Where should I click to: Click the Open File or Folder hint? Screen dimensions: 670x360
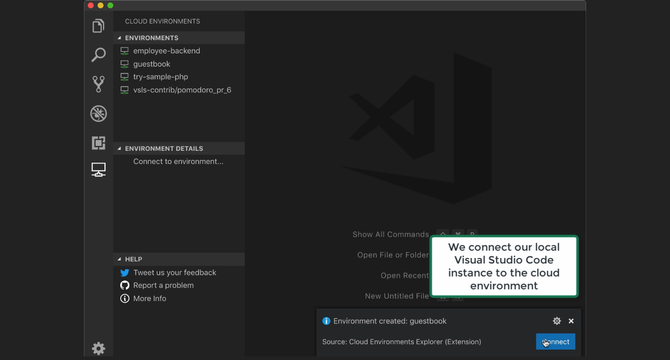(x=393, y=255)
